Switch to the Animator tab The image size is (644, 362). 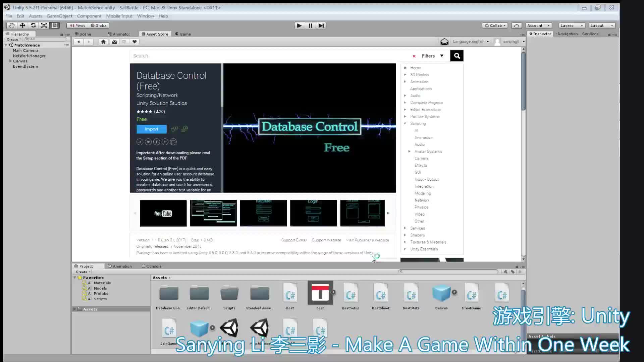[119, 34]
